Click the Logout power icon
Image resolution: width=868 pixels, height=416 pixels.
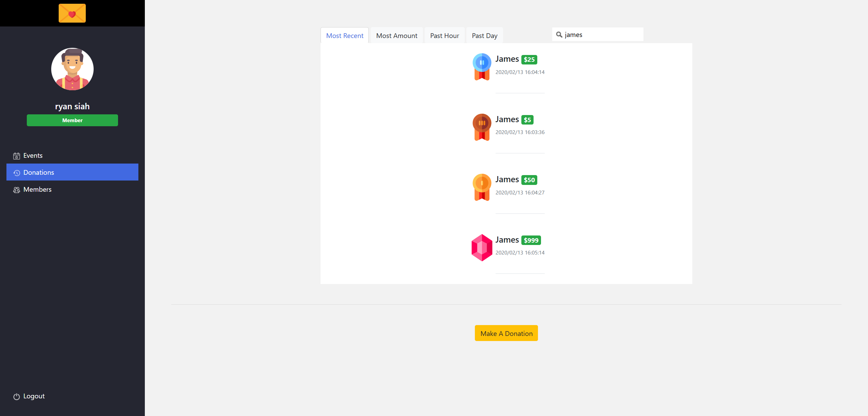tap(17, 396)
